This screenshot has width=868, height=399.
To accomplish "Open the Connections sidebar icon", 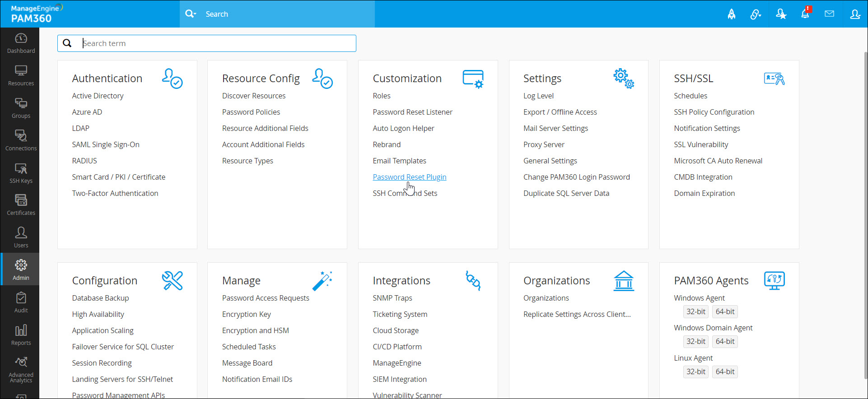I will point(21,141).
